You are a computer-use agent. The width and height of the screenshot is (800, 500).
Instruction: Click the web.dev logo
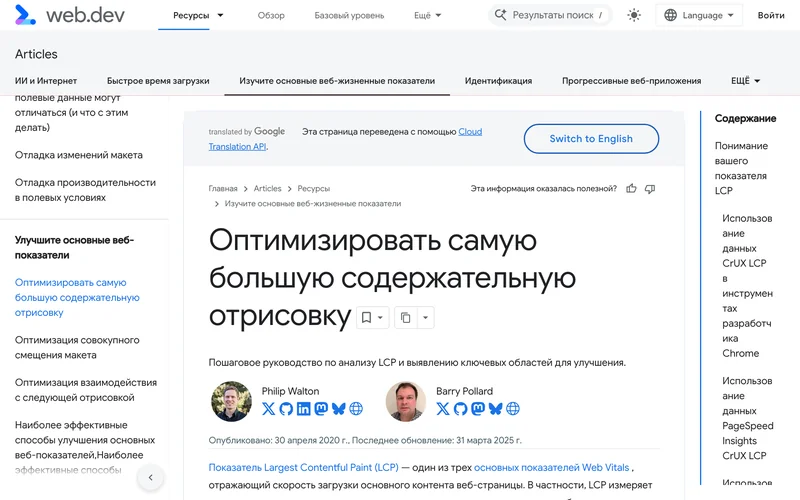click(x=70, y=15)
